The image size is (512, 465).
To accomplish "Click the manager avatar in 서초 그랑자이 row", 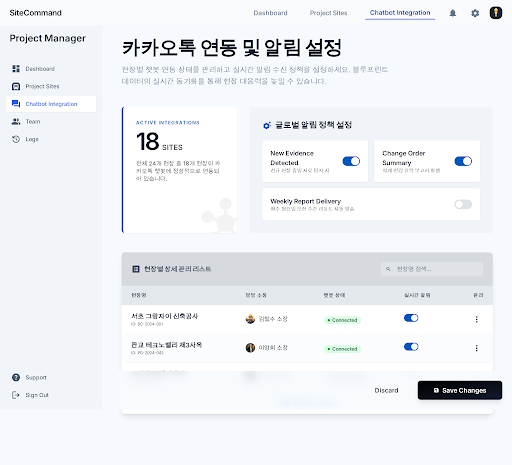I will click(250, 319).
